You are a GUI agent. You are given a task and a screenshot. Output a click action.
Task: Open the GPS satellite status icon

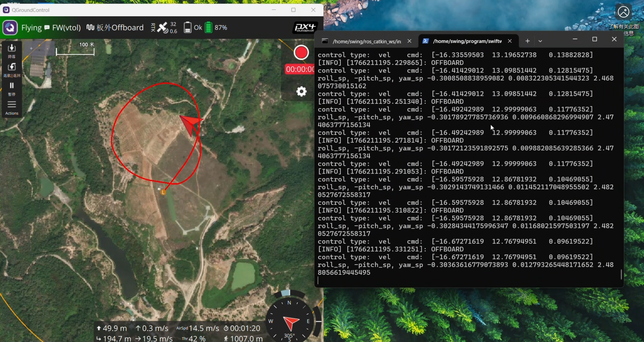[162, 27]
